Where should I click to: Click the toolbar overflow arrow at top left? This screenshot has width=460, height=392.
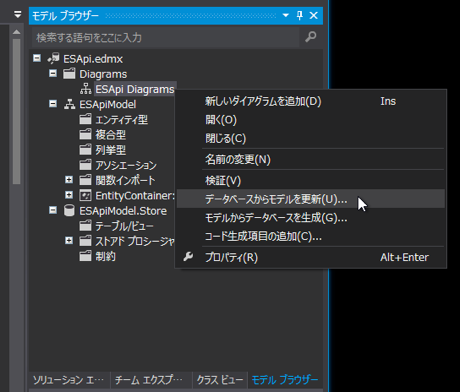click(18, 14)
